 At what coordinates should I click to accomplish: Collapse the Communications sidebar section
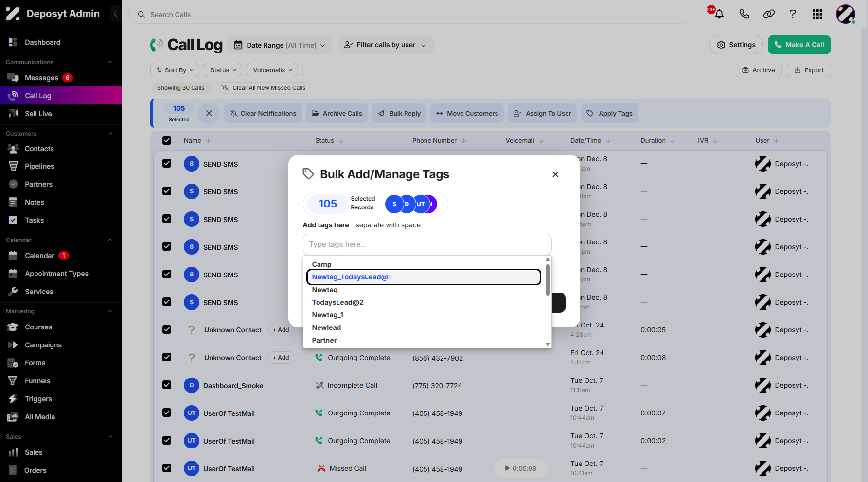click(110, 62)
